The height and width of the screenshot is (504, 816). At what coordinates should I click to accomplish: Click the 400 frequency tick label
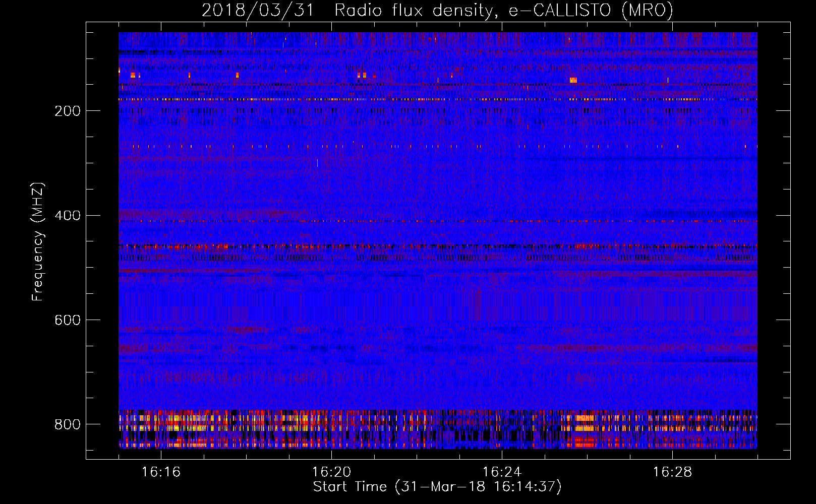68,216
